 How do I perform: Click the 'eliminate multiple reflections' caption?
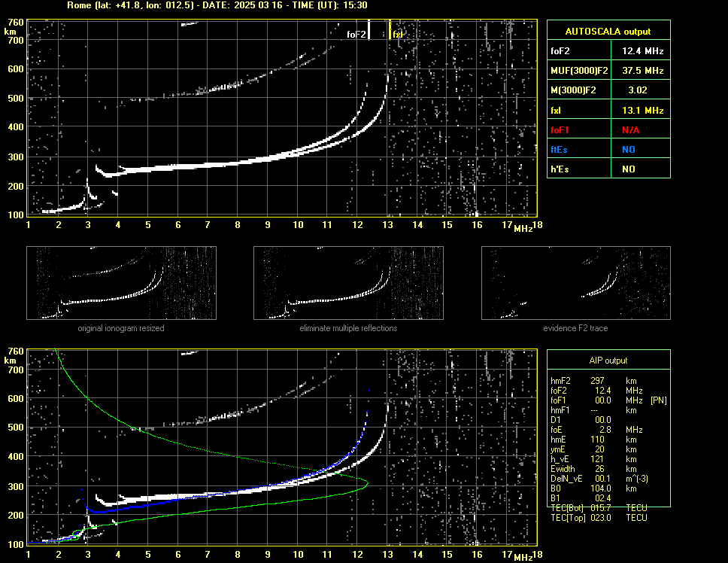(x=348, y=328)
